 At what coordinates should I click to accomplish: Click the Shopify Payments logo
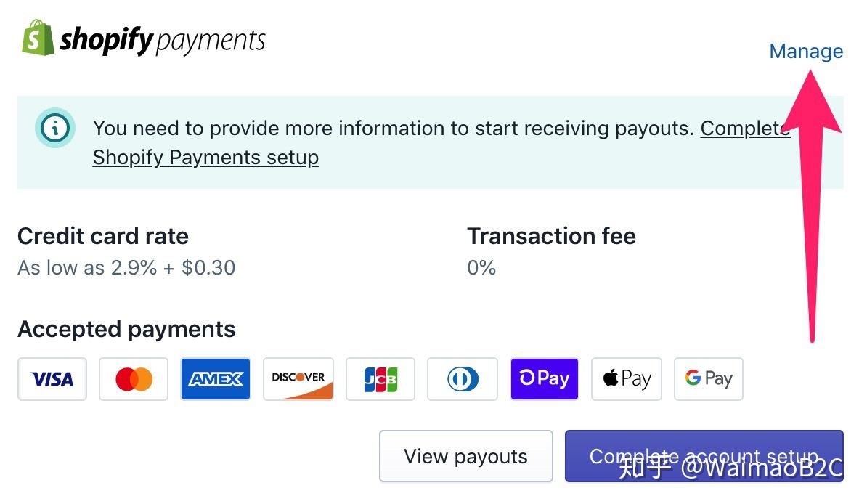(x=142, y=40)
